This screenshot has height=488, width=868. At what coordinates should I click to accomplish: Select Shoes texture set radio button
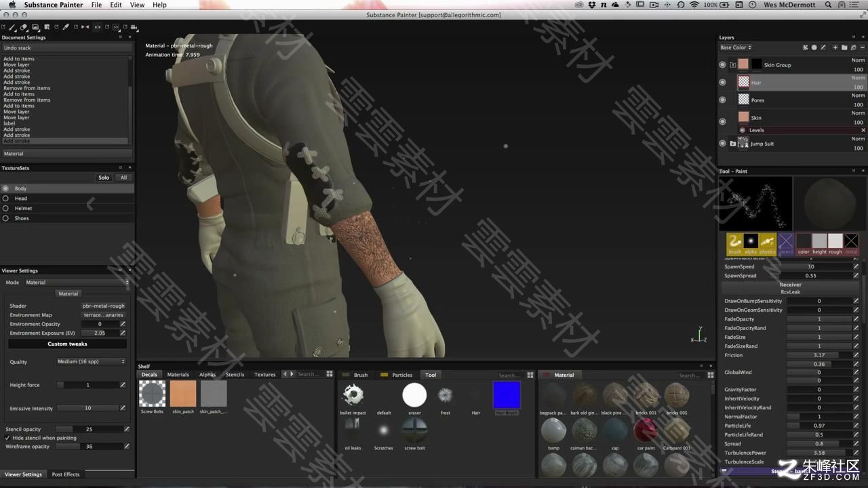(x=5, y=218)
